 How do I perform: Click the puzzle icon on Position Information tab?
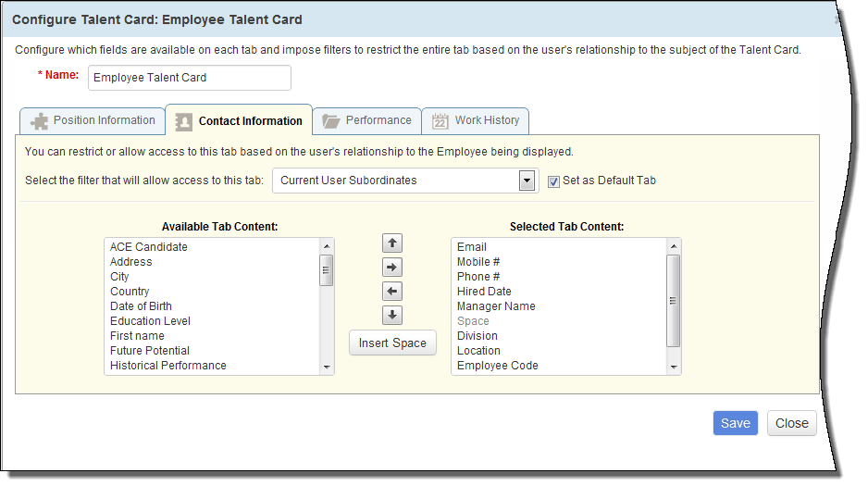(39, 121)
